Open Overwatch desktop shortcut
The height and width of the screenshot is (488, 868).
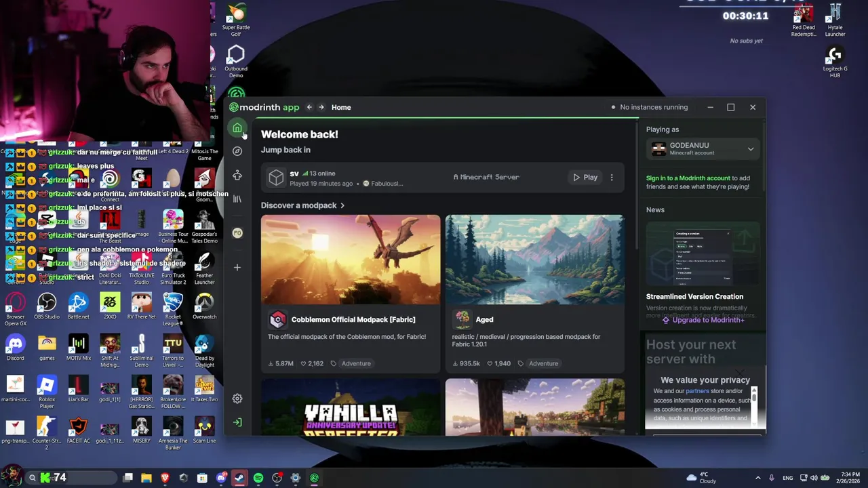click(x=204, y=306)
